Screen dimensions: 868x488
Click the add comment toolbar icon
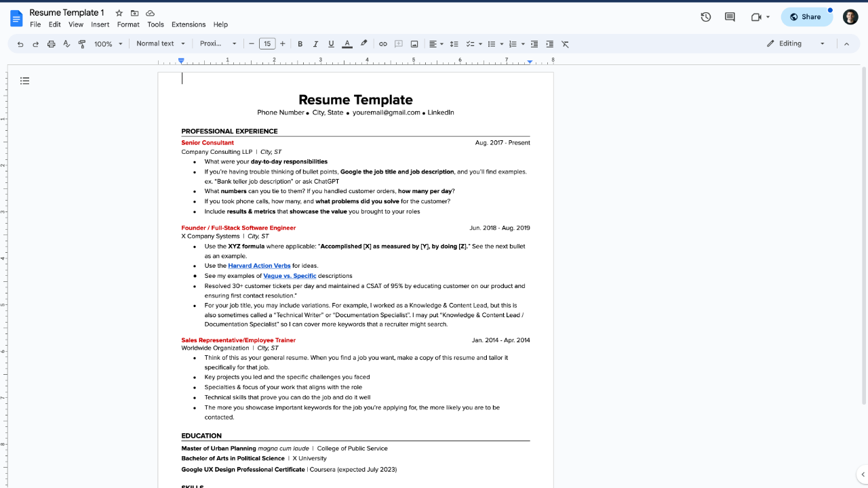pos(398,43)
